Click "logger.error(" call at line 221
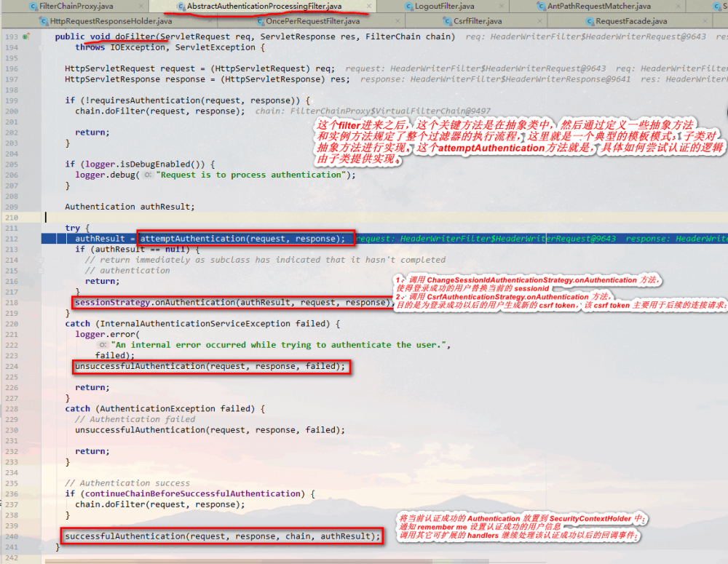The height and width of the screenshot is (564, 728). [x=108, y=334]
